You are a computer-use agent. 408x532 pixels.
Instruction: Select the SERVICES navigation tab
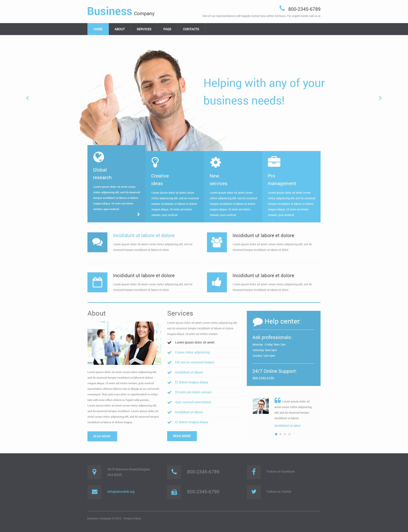click(144, 29)
